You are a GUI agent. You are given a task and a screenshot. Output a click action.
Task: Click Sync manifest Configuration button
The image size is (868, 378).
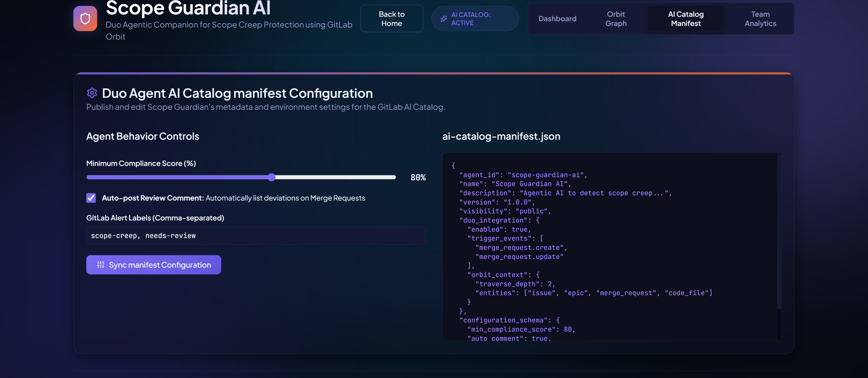(154, 265)
